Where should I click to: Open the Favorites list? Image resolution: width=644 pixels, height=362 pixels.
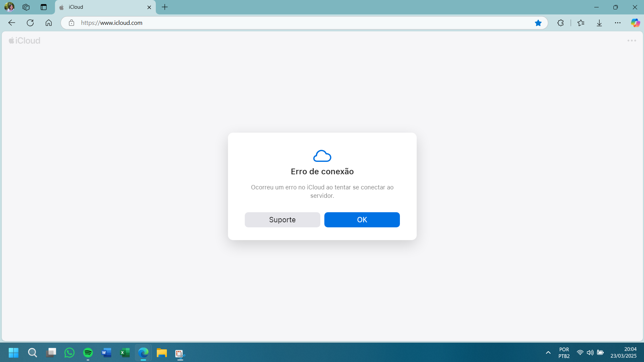(581, 23)
